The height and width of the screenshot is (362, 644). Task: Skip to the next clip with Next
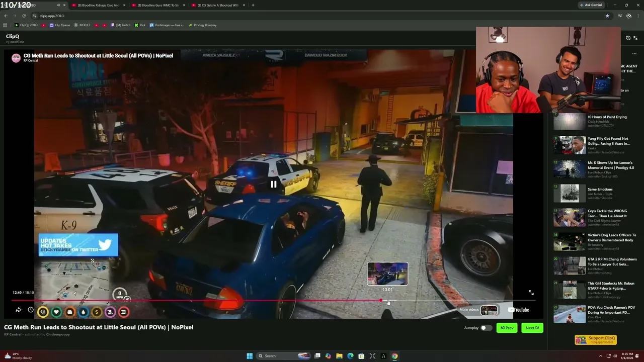pyautogui.click(x=532, y=328)
